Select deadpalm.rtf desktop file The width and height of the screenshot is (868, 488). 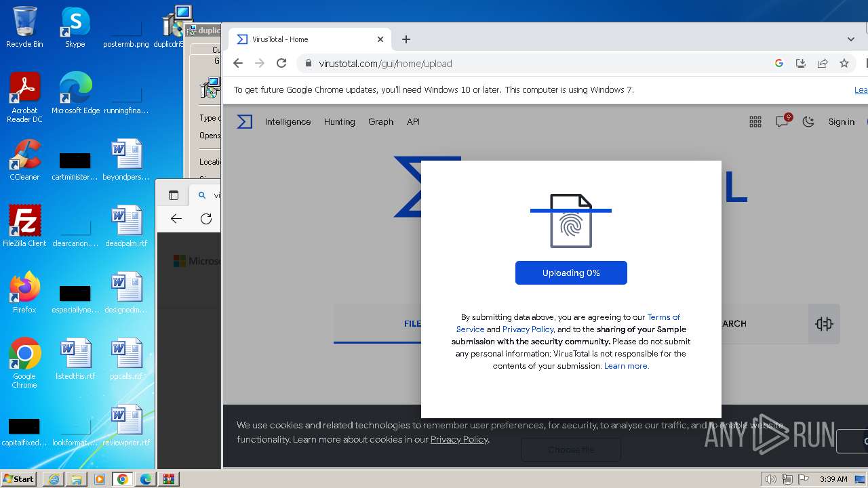pyautogui.click(x=126, y=226)
